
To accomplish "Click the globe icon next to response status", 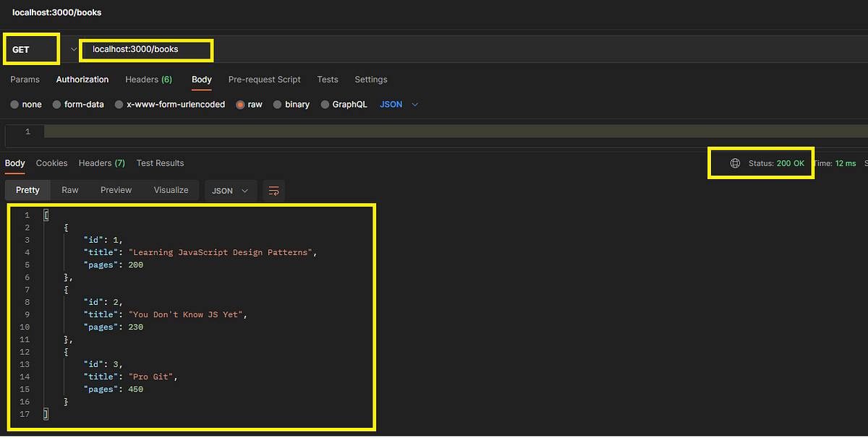I will tap(736, 163).
